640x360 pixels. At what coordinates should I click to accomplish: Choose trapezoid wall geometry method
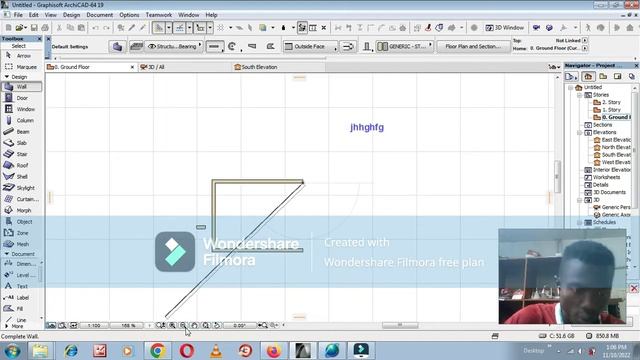252,47
